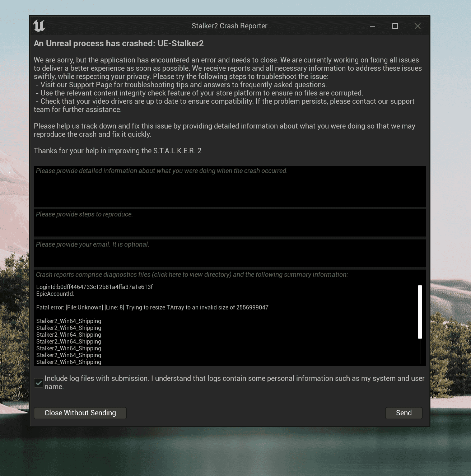Minimize the Stalker2 Crash Reporter window
This screenshot has height=476, width=471.
click(x=372, y=26)
